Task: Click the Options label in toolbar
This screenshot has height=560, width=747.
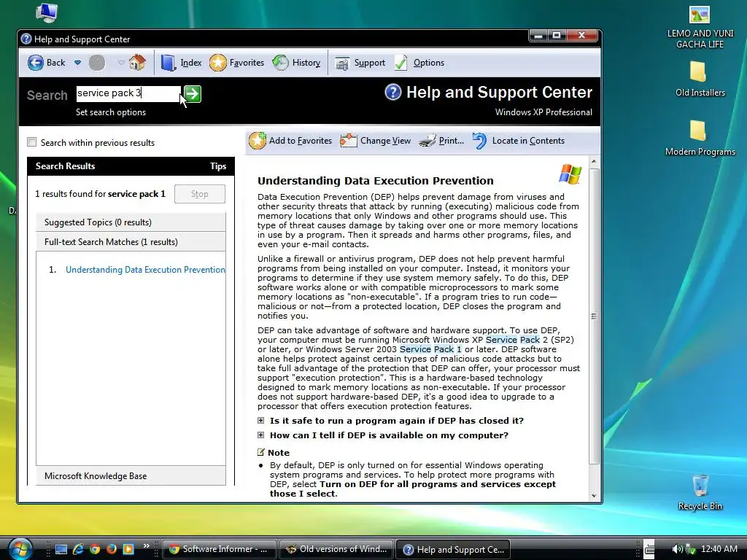Action: (x=429, y=63)
